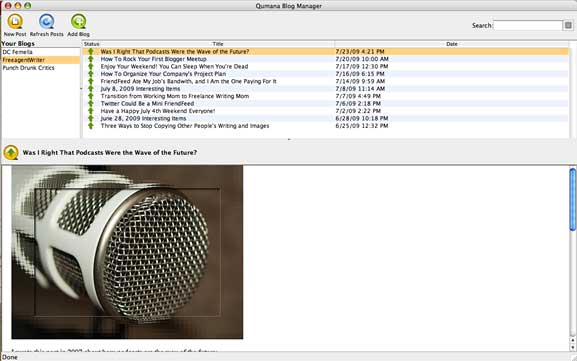Click the date 6/25/09 12:32 PM
The image size is (577, 361).
(361, 125)
